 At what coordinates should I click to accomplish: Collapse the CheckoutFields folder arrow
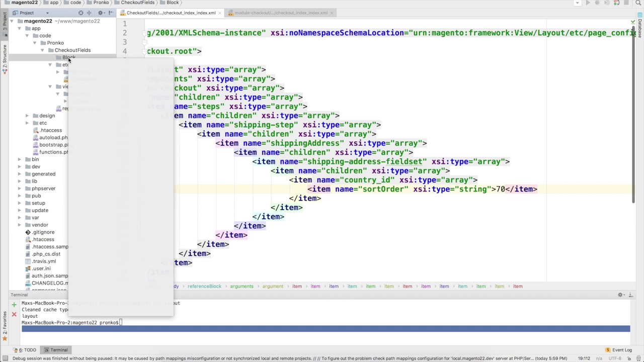42,50
